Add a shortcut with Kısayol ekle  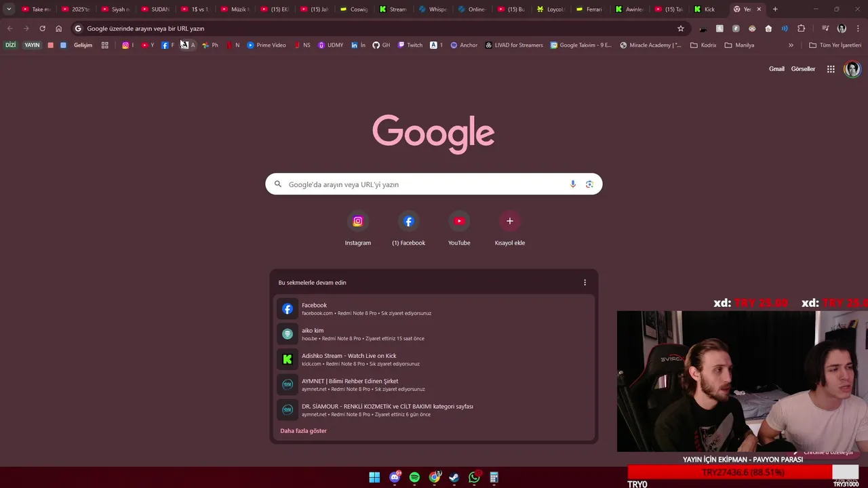(510, 229)
